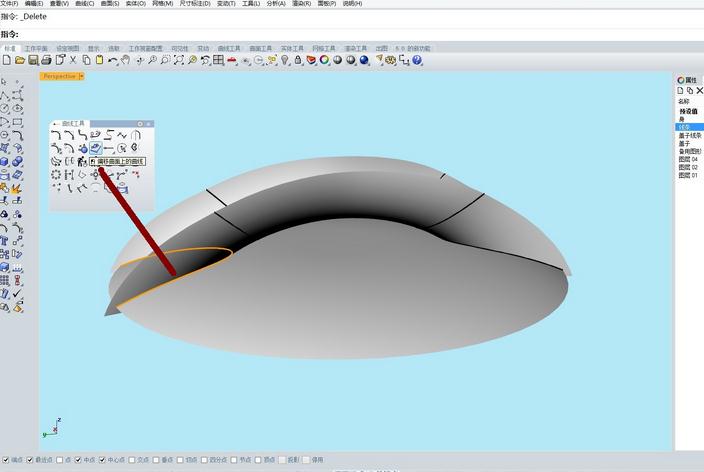Click the Cut scissors icon
The height and width of the screenshot is (472, 704).
pyautogui.click(x=73, y=61)
